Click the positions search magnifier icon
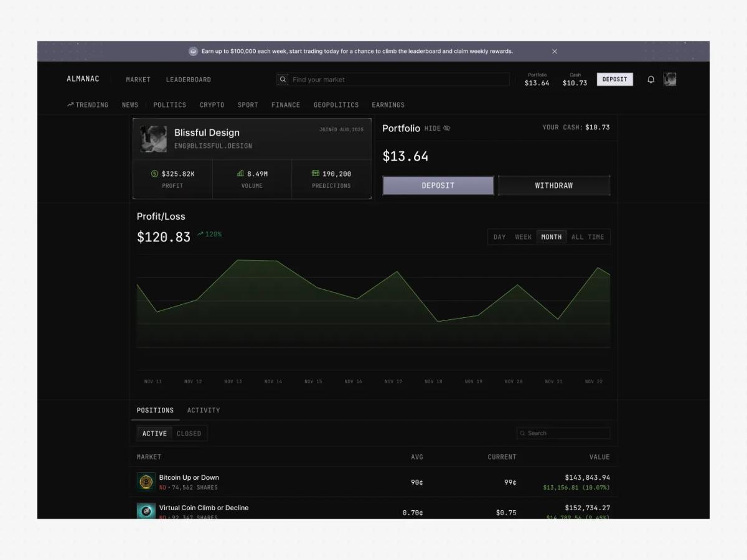The width and height of the screenshot is (747, 560). (x=523, y=433)
